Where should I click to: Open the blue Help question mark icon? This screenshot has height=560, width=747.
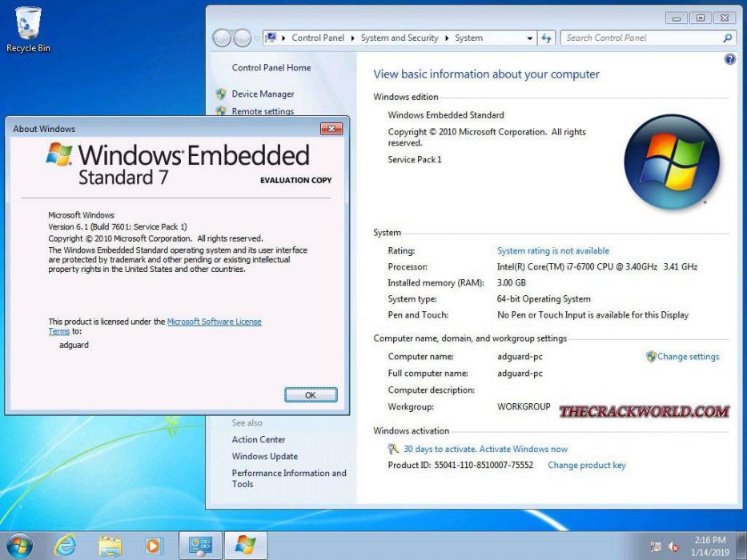729,59
